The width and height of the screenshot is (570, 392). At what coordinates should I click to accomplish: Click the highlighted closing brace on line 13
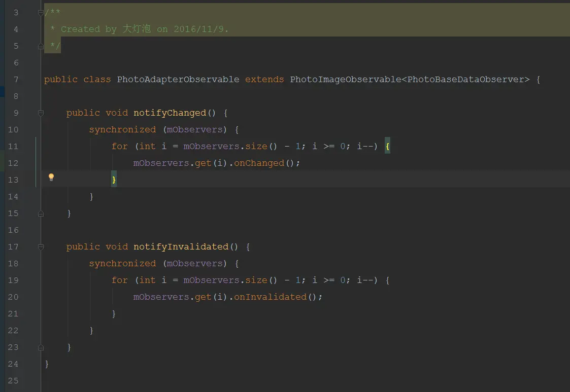(114, 180)
